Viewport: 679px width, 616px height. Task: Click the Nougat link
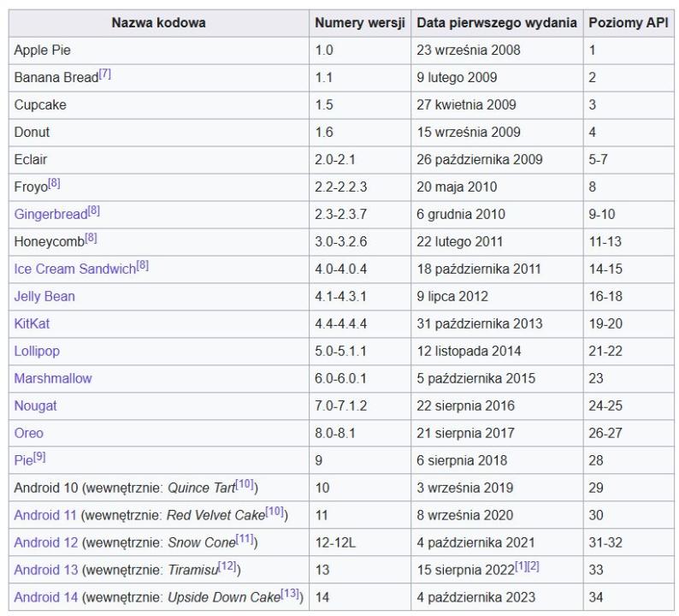[x=36, y=406]
